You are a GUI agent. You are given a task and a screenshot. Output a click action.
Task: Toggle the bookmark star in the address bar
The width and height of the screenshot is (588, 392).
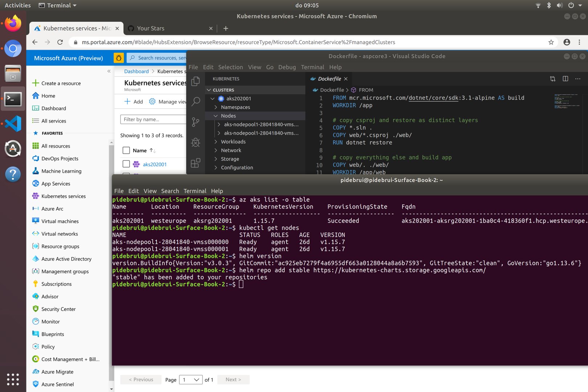coord(551,42)
